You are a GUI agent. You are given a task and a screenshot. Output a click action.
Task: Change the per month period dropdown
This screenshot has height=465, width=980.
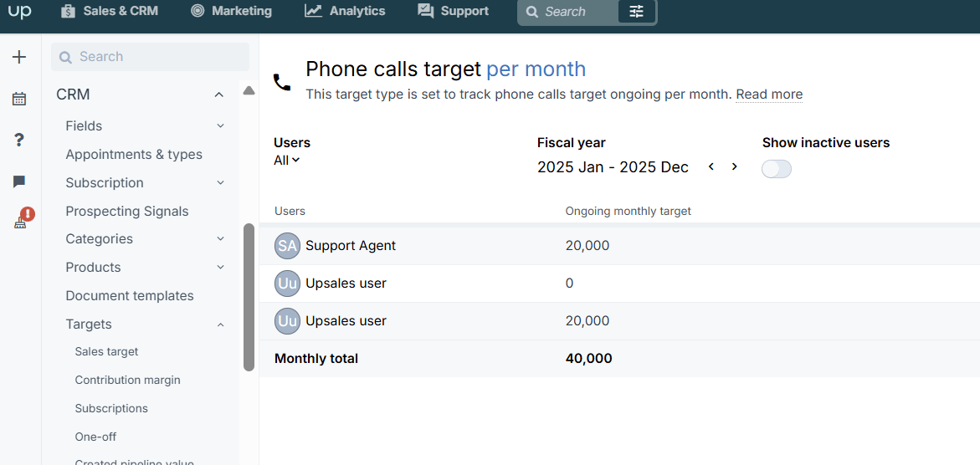coord(536,69)
